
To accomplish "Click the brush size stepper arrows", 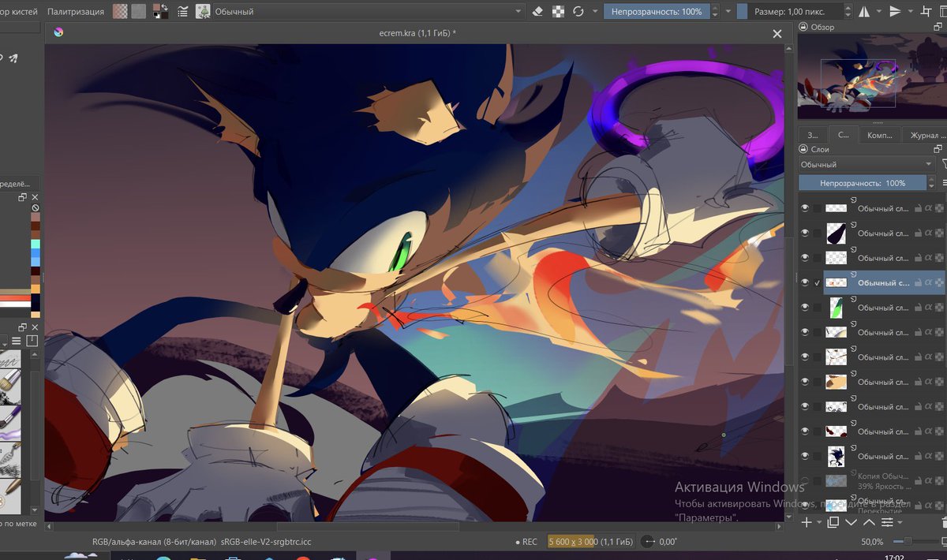I will 847,12.
